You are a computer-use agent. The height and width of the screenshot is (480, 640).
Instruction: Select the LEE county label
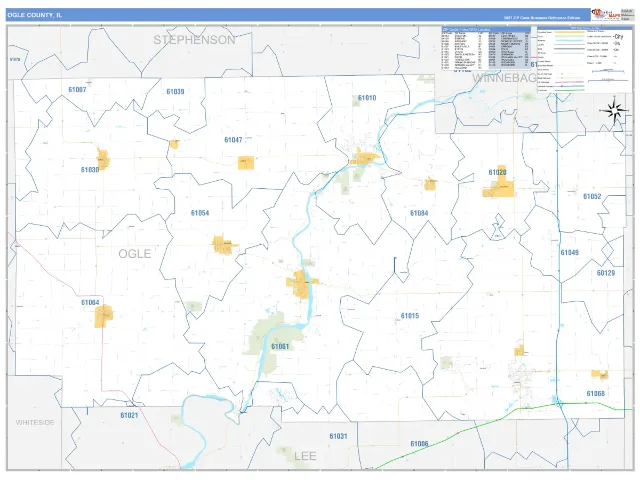click(x=305, y=456)
